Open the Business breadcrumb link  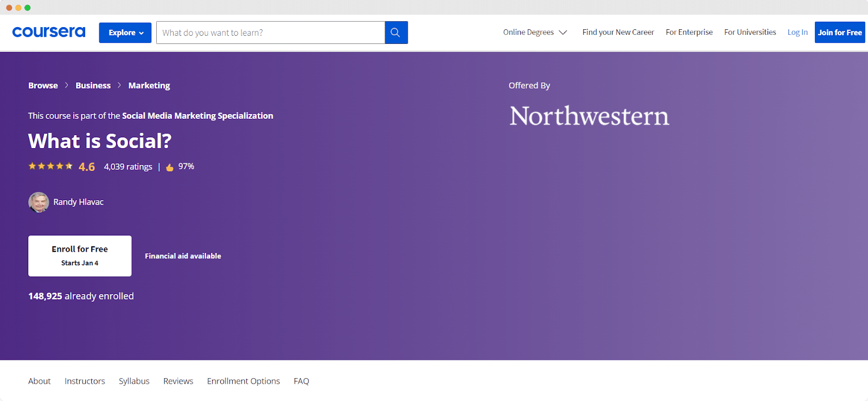pyautogui.click(x=93, y=86)
